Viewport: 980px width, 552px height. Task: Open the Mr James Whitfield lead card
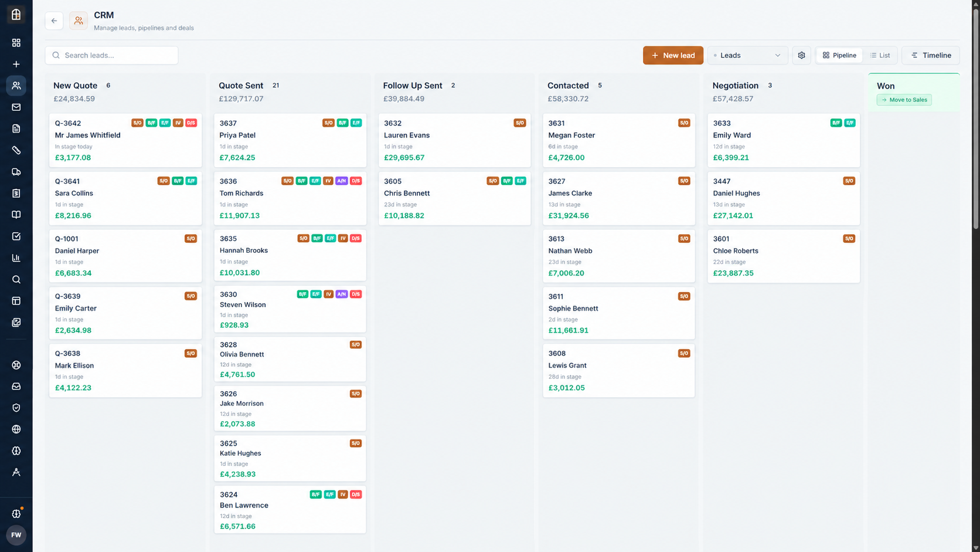(x=125, y=140)
